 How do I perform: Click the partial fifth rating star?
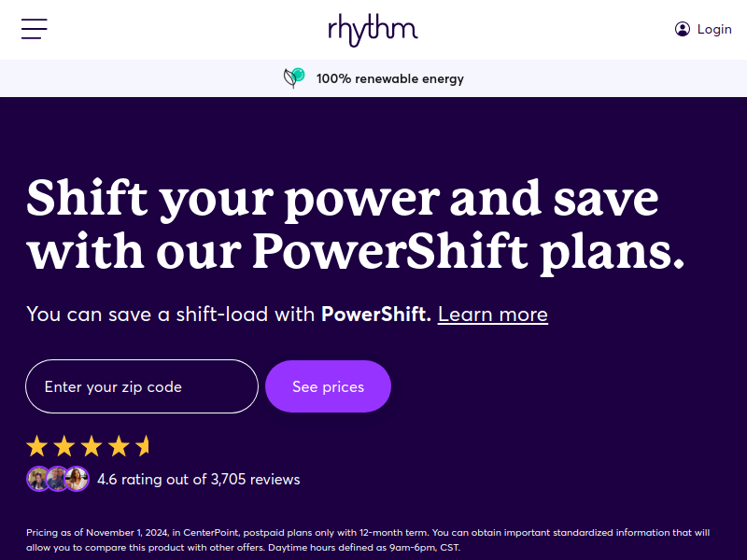142,447
